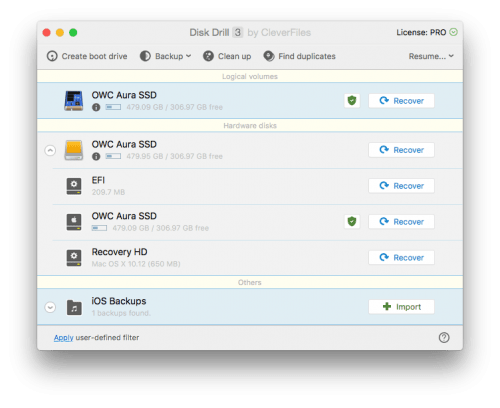Click '1 backups found.' text

point(121,313)
